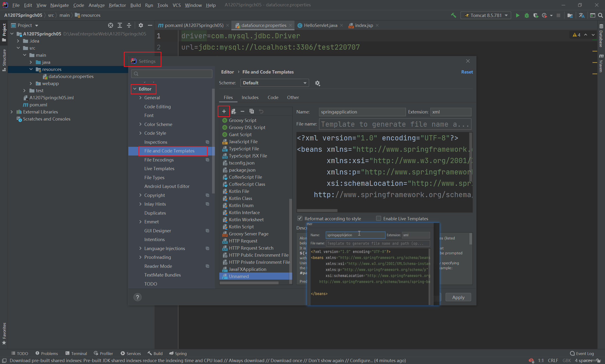The image size is (605, 364).
Task: Click the CRLF line separator in the status bar
Action: 553,360
